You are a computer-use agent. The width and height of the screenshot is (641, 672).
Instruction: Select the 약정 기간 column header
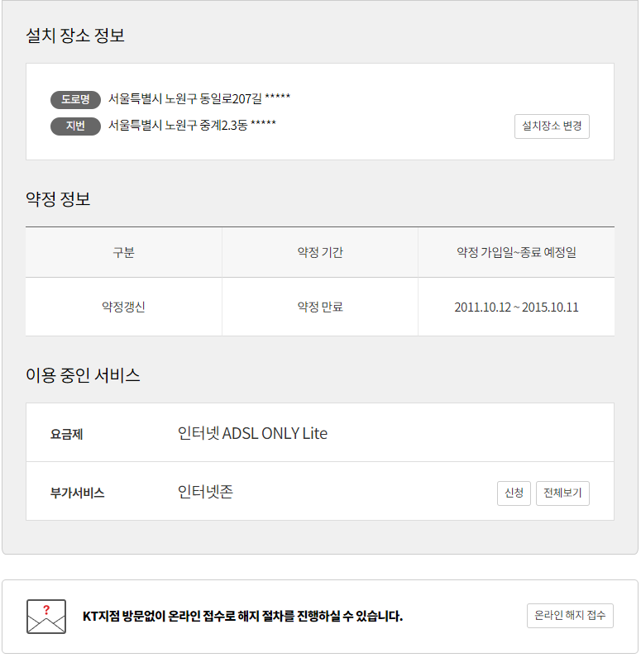click(320, 252)
